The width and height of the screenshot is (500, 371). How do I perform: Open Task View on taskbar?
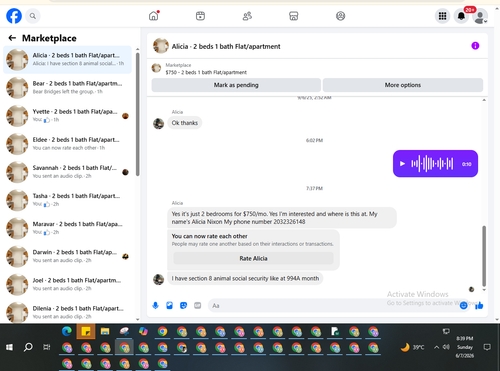point(47,347)
